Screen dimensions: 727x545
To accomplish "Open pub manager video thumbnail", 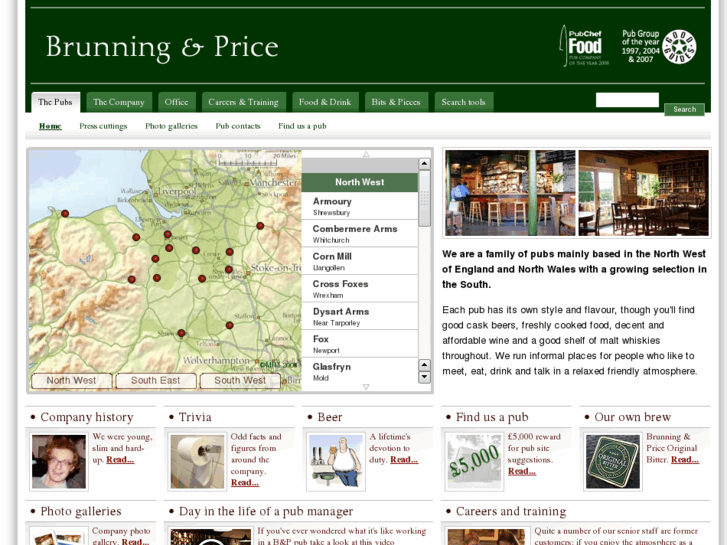I will [211, 537].
